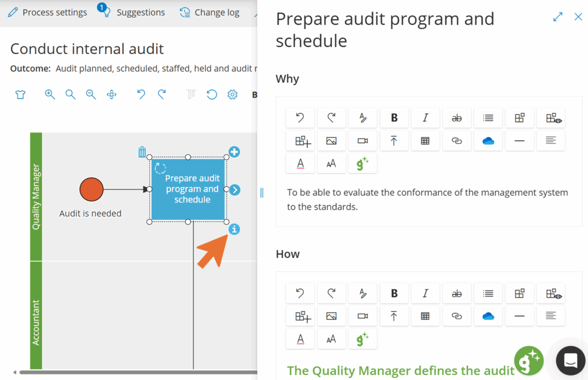Click the blue plus icon on activity
This screenshot has width=588, height=380.
click(x=234, y=152)
